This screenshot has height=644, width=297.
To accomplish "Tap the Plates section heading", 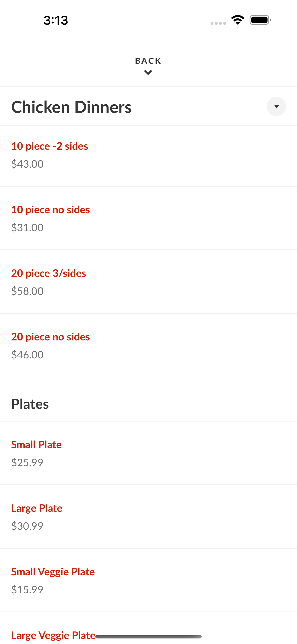I will click(30, 404).
